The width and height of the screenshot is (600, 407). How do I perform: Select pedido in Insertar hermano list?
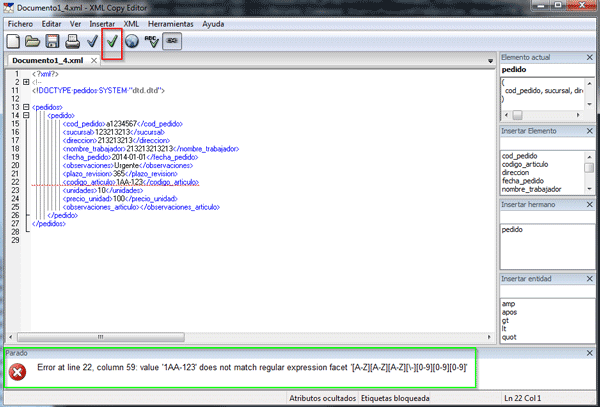tap(512, 229)
